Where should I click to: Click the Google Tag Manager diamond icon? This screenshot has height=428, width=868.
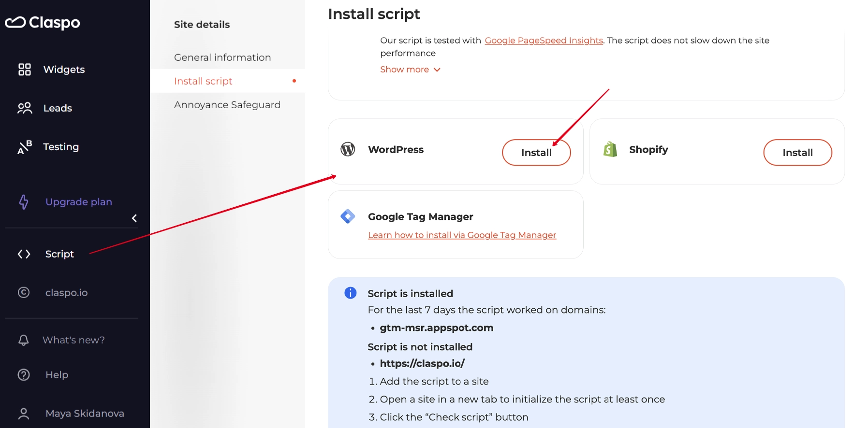tap(348, 216)
